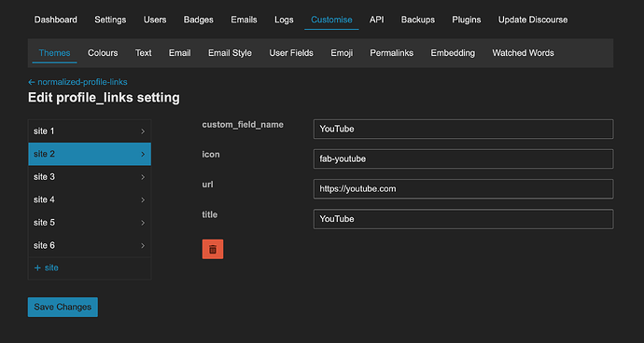This screenshot has width=644, height=343.
Task: Select site 2 in the list
Action: click(90, 154)
